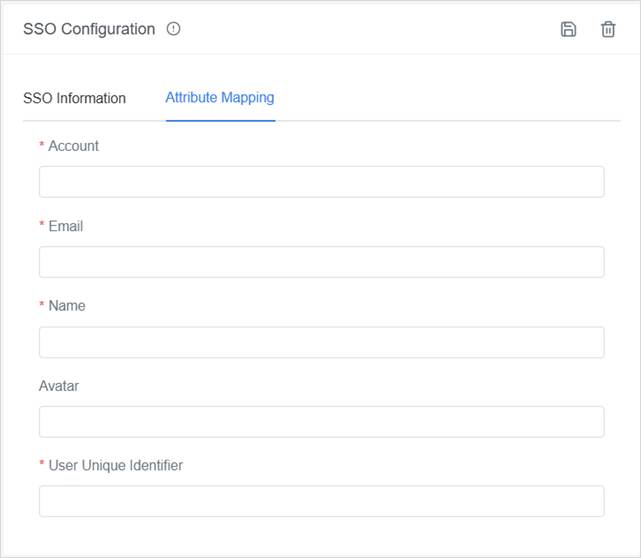
Task: Click the red asterisk before Name
Action: click(42, 307)
